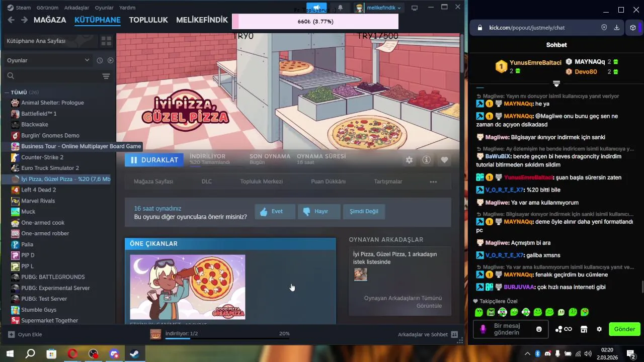Screen dimensions: 644x362
Task: Click the taskbar volume icon
Action: click(588, 353)
